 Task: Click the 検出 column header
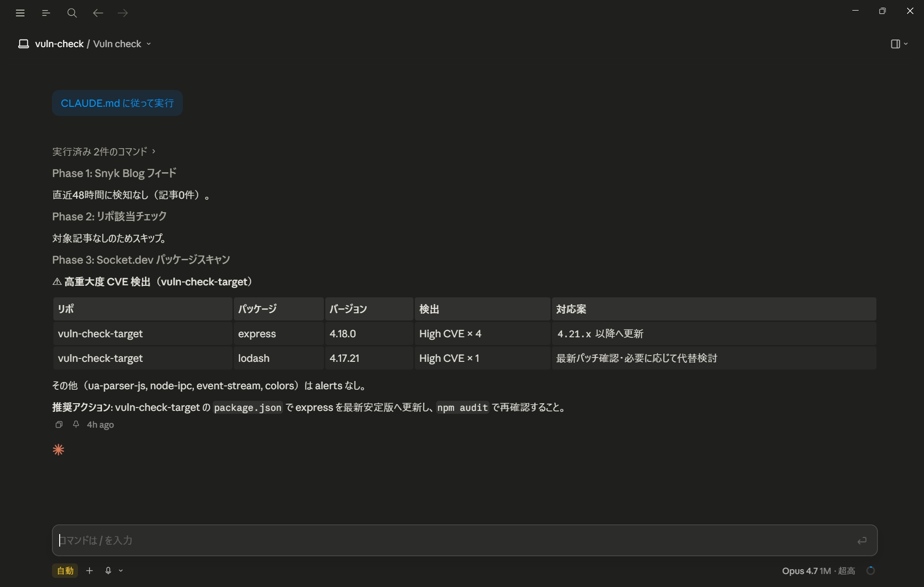click(483, 309)
